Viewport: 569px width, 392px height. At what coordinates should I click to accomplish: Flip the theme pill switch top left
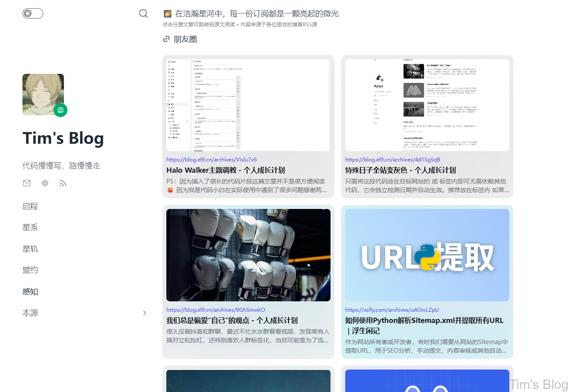point(32,13)
